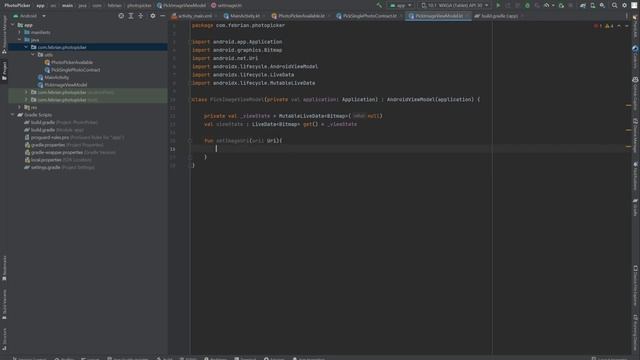Click the main breadcrumb in navigation bar
The height and width of the screenshot is (360, 640).
point(67,6)
